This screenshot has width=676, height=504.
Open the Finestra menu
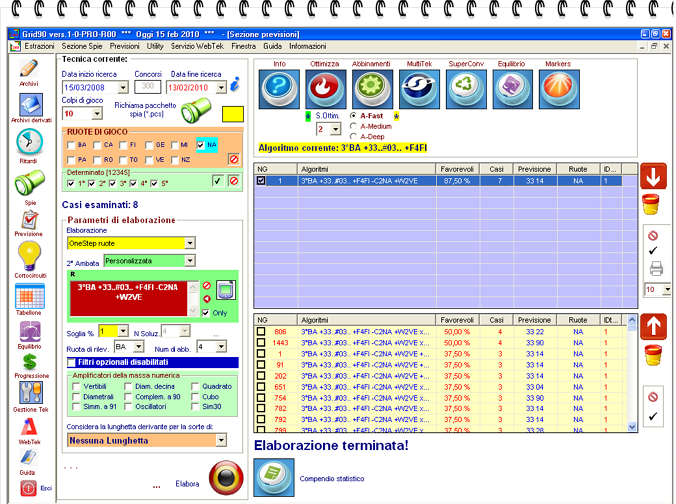(244, 46)
